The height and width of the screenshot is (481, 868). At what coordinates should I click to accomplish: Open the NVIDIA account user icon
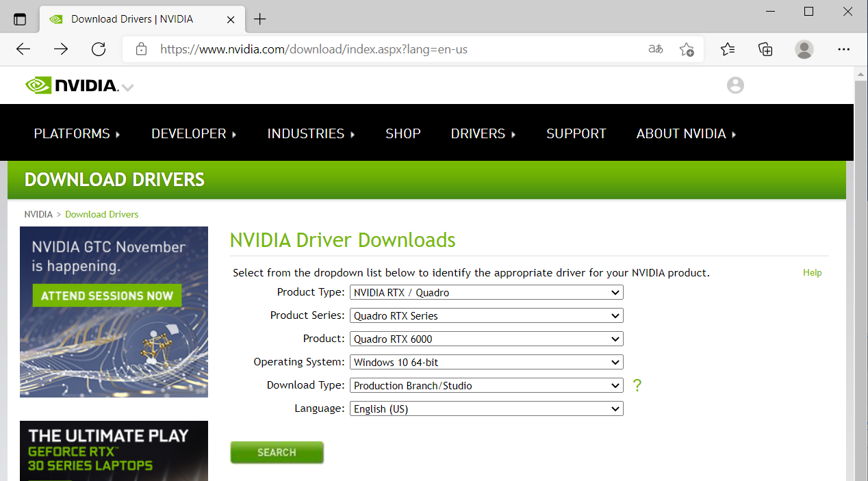point(735,86)
